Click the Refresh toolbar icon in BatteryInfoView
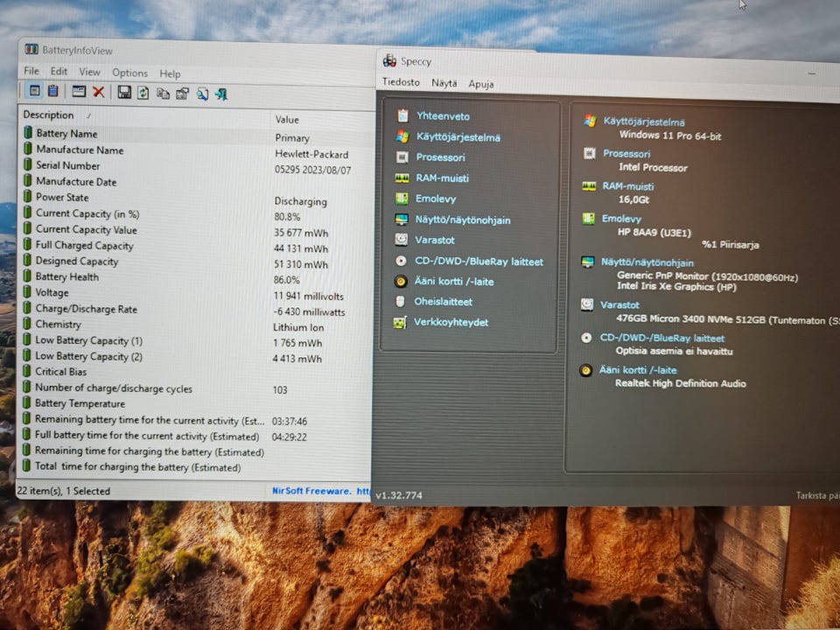 [143, 92]
